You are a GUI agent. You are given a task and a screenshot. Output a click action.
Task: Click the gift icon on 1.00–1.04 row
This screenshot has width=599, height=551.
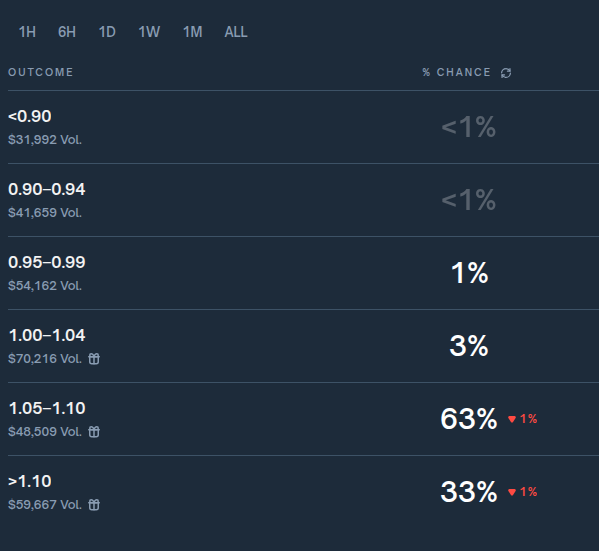(x=94, y=358)
